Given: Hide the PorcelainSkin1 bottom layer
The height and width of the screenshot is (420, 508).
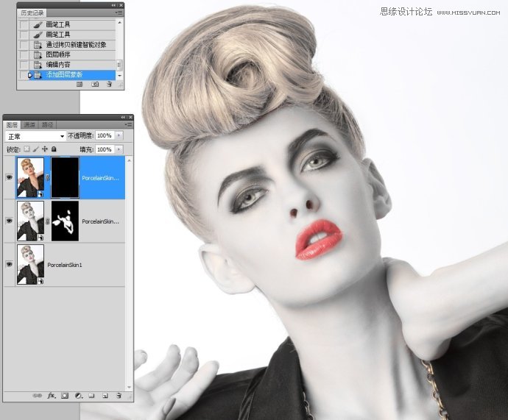Looking at the screenshot, I should (10, 263).
